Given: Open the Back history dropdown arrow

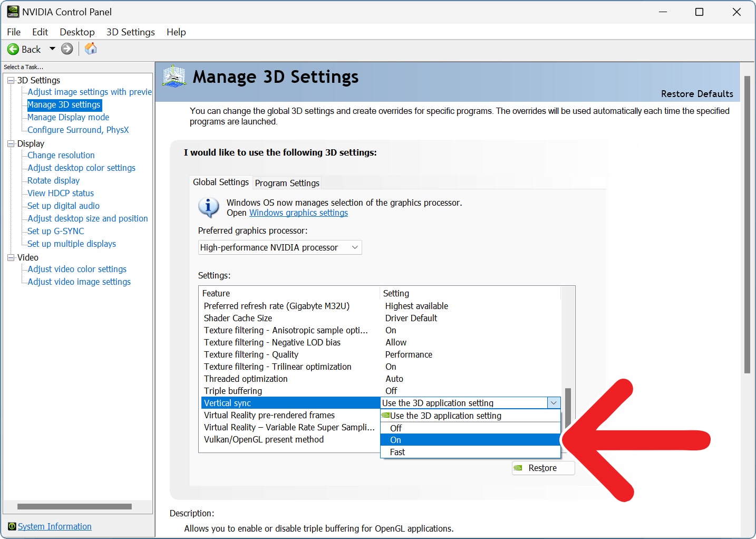Looking at the screenshot, I should coord(52,49).
